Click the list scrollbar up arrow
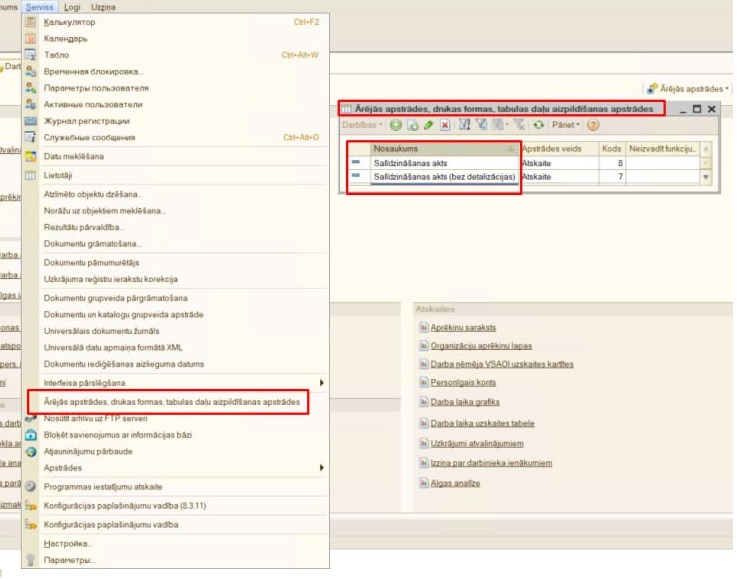This screenshot has width=739, height=579. coord(706,149)
